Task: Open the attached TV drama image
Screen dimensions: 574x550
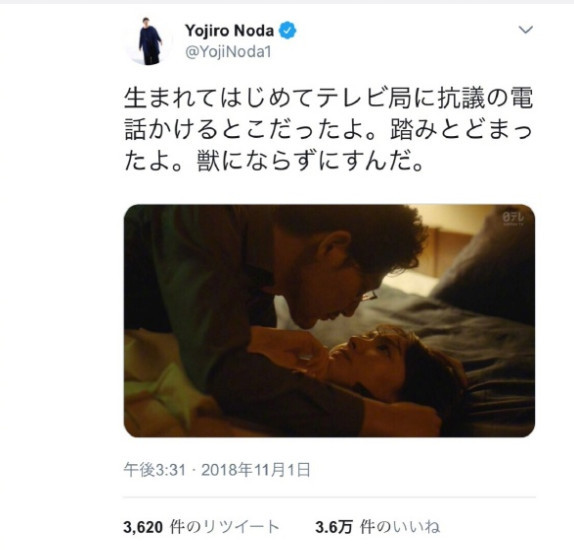Action: [329, 321]
